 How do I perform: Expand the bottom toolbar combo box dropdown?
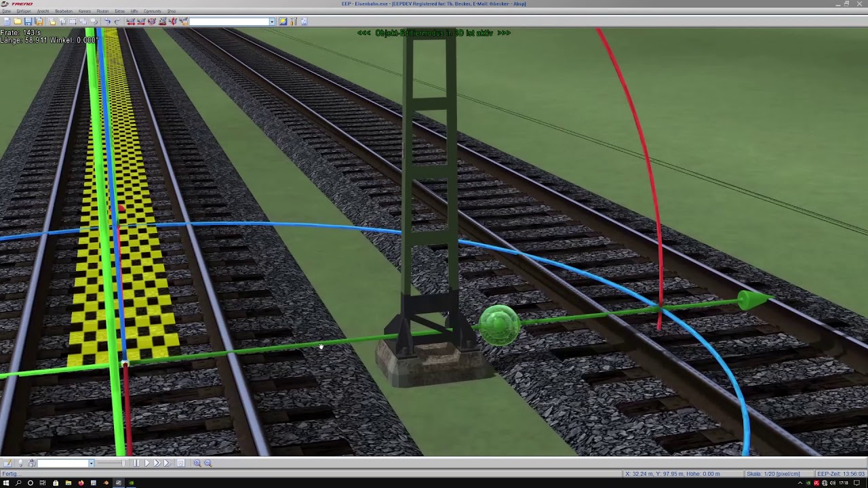[91, 464]
